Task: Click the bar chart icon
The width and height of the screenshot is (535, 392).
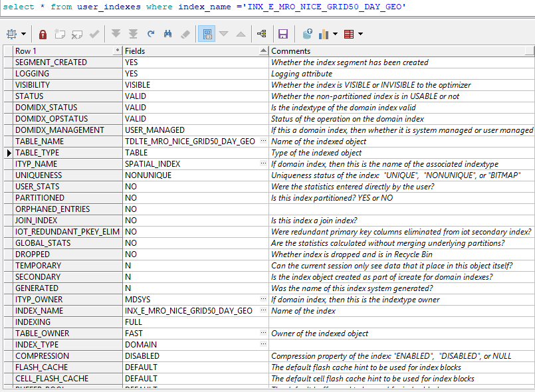Action: click(x=324, y=34)
